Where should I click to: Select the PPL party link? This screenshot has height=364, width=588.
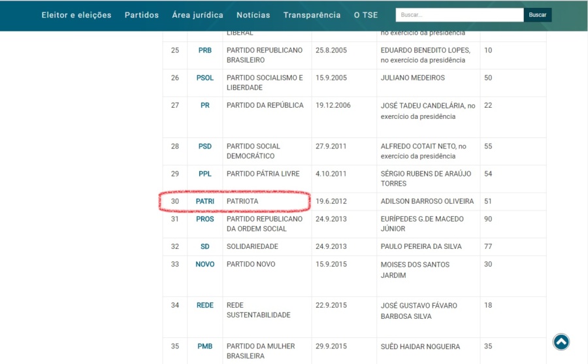204,174
